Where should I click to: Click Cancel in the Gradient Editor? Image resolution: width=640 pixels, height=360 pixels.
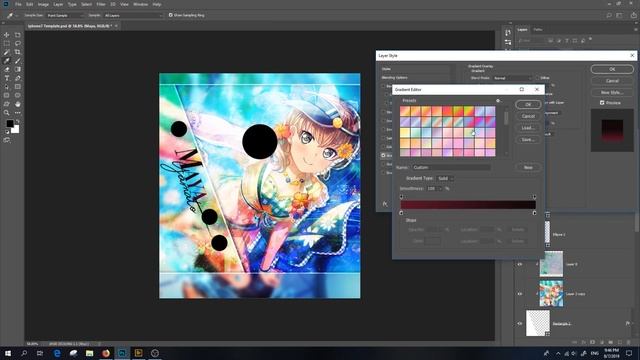coord(528,116)
